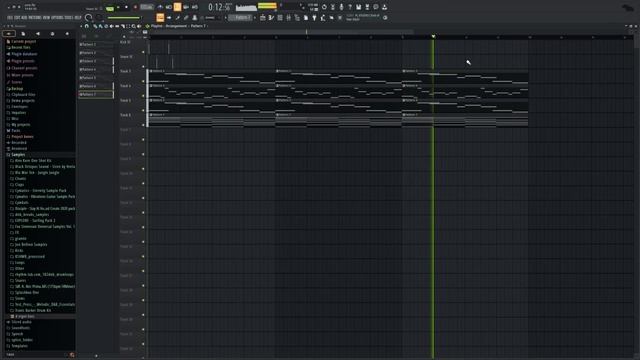Expand Channel presets in the browser
The width and height of the screenshot is (640, 360).
tap(24, 68)
